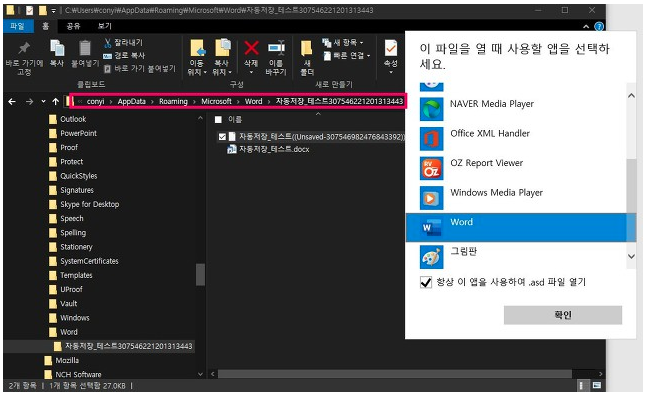Switch to the Share (공유) ribbon tab
The image size is (651, 394).
point(73,26)
